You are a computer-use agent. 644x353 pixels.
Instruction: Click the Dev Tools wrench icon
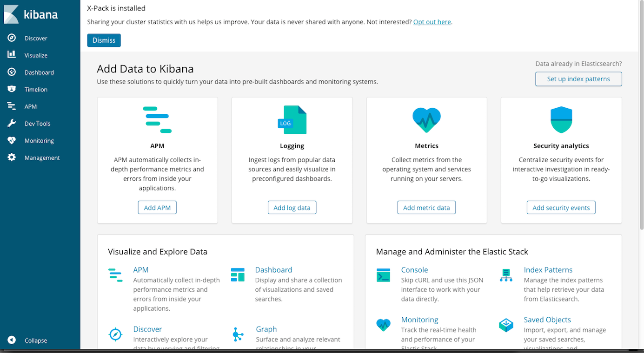point(12,123)
